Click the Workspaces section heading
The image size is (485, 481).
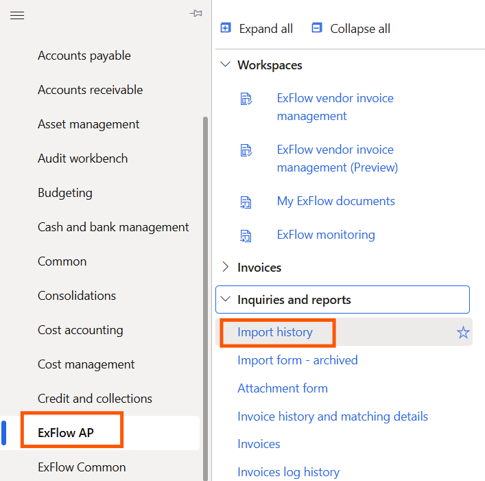pos(270,65)
